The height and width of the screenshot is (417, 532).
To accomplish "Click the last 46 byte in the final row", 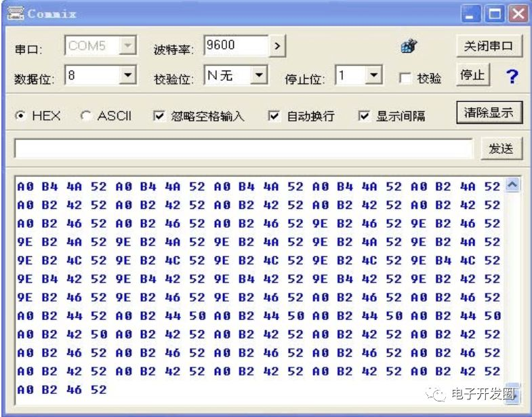I will point(74,390).
